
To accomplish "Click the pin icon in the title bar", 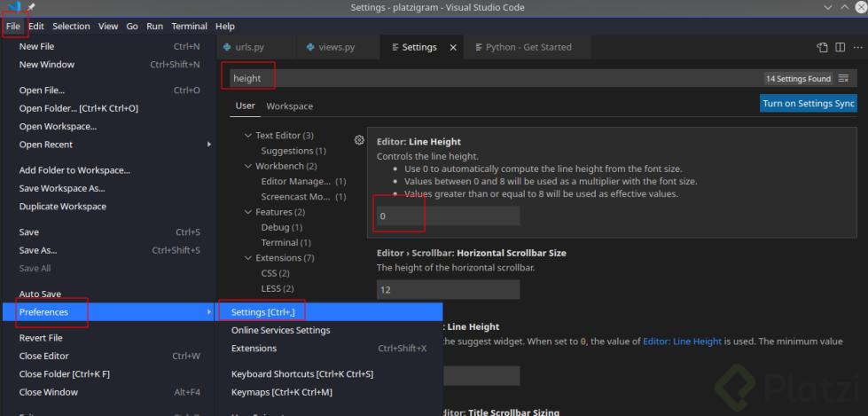I will tap(30, 7).
